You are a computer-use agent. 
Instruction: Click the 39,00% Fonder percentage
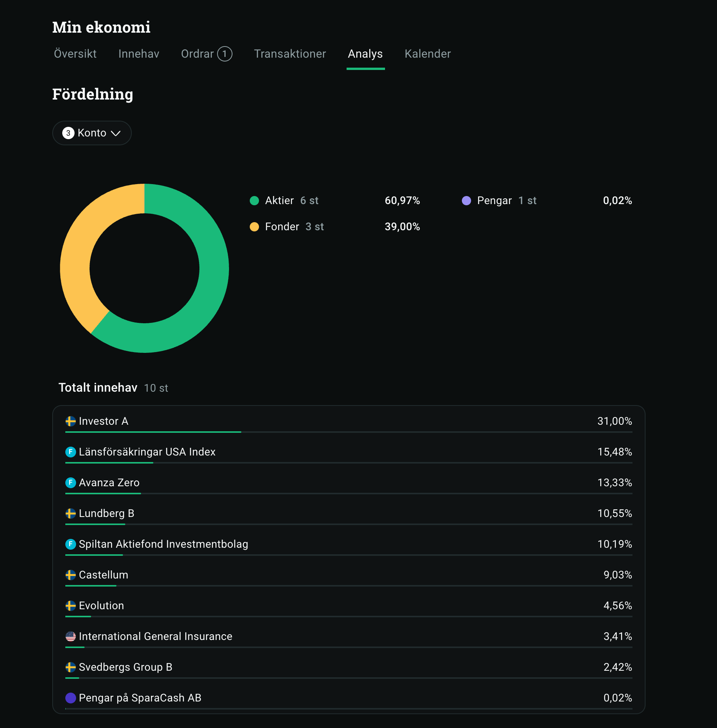click(402, 227)
